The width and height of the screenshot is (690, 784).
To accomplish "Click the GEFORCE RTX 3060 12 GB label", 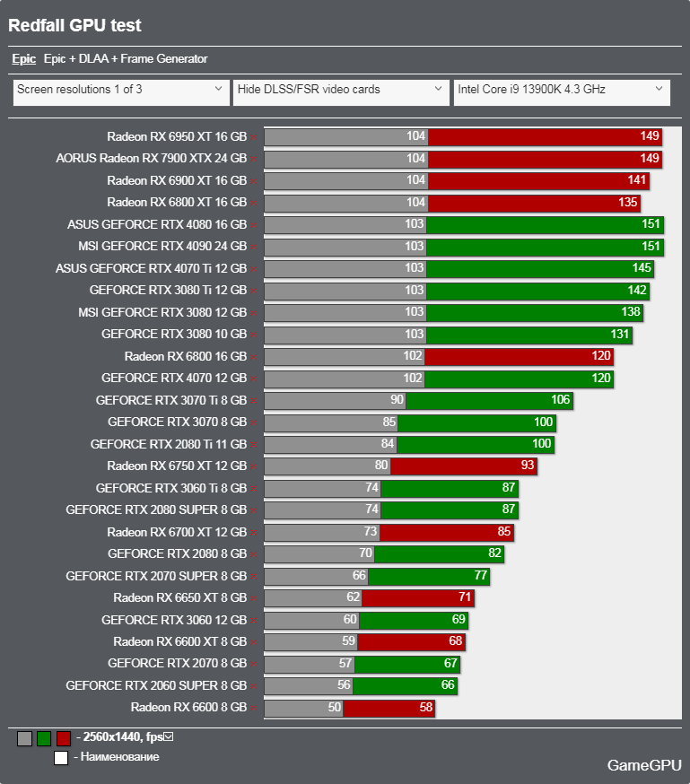I will tap(174, 620).
